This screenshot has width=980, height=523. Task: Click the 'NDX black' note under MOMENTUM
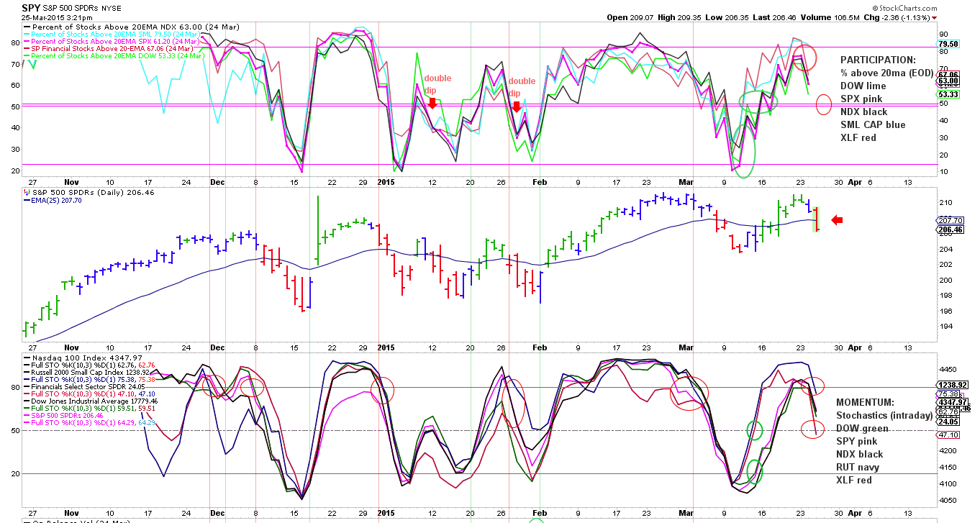click(859, 454)
